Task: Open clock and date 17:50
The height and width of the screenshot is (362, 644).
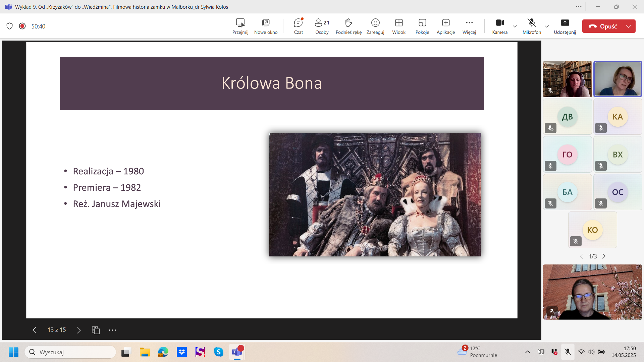Action: tap(624, 352)
